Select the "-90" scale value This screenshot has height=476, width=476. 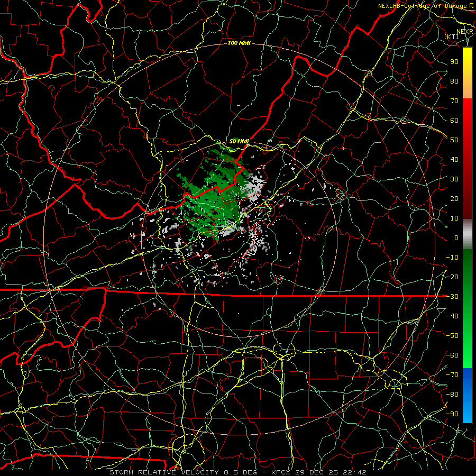(x=452, y=414)
